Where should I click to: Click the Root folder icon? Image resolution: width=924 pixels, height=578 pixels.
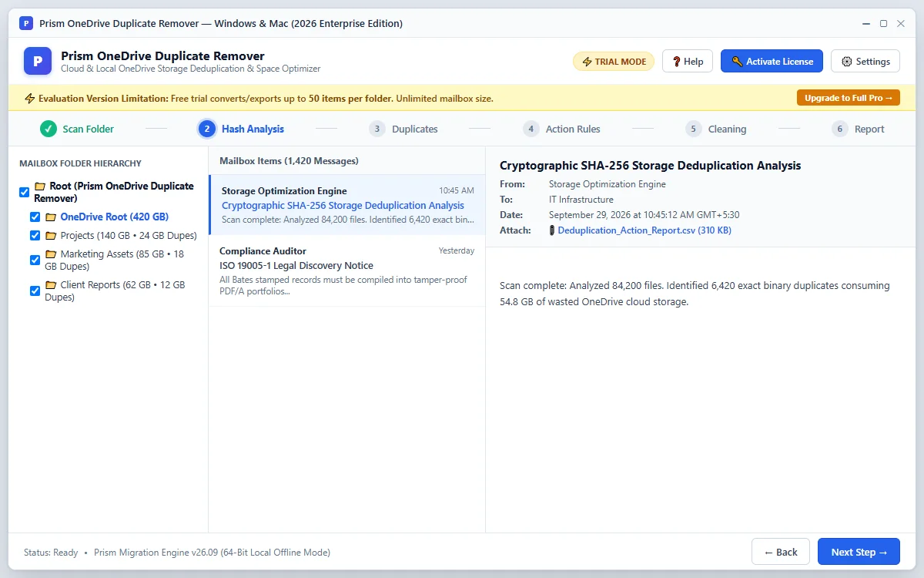pyautogui.click(x=40, y=187)
